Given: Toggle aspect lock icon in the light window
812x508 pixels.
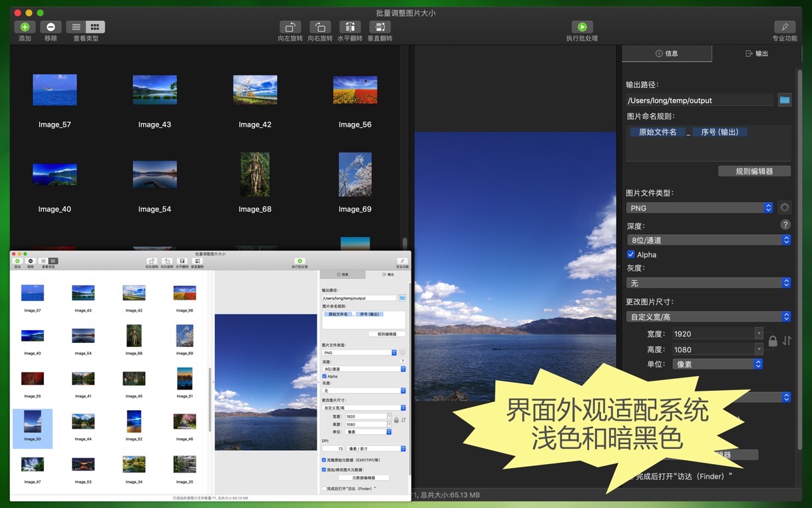Looking at the screenshot, I should [396, 420].
